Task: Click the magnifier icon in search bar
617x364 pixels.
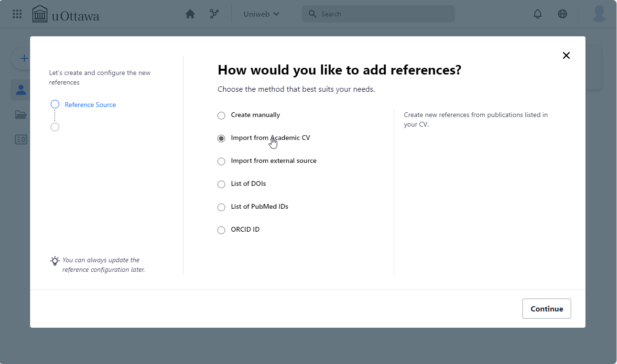Action: (x=313, y=14)
